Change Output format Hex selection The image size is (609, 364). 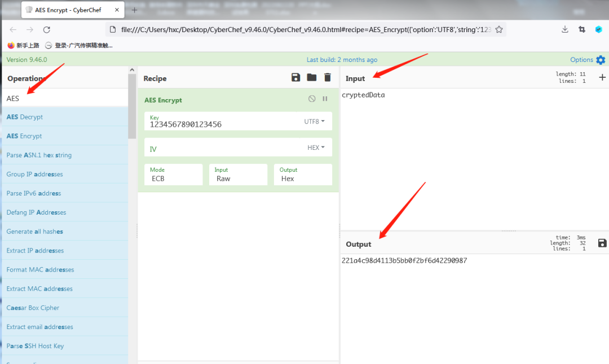[303, 175]
